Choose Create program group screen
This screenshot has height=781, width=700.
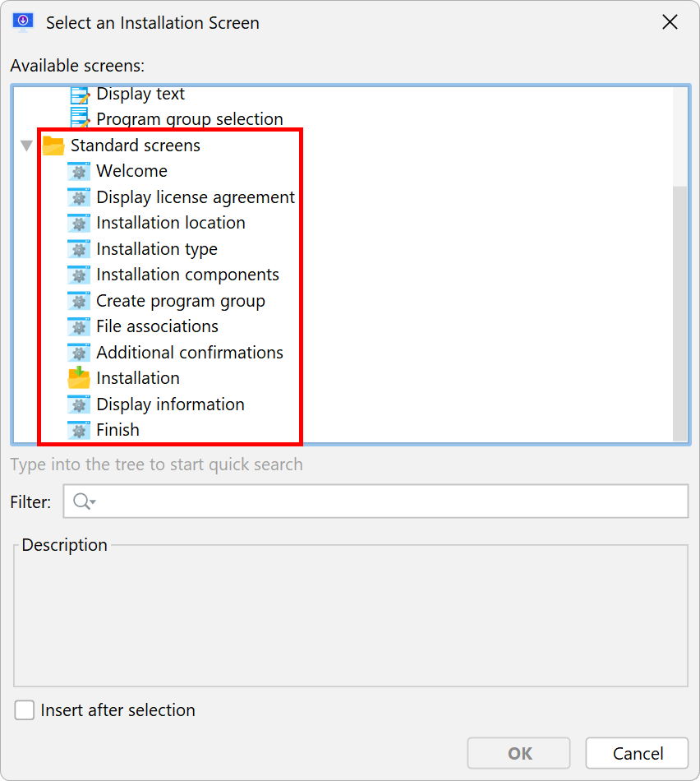[x=180, y=301]
